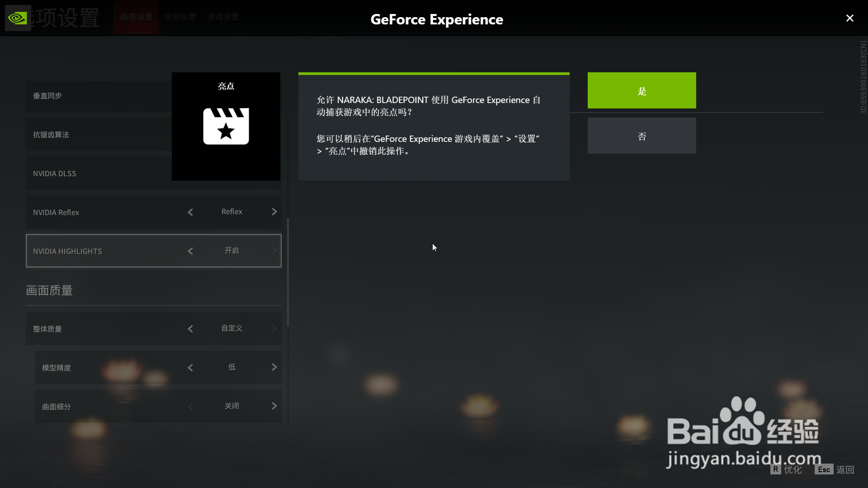
Task: Click the NVIDIA logo icon
Action: click(x=18, y=18)
